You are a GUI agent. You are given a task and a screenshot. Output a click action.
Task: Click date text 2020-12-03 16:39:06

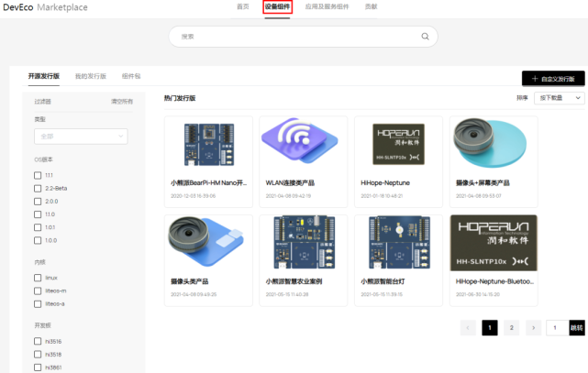point(194,196)
